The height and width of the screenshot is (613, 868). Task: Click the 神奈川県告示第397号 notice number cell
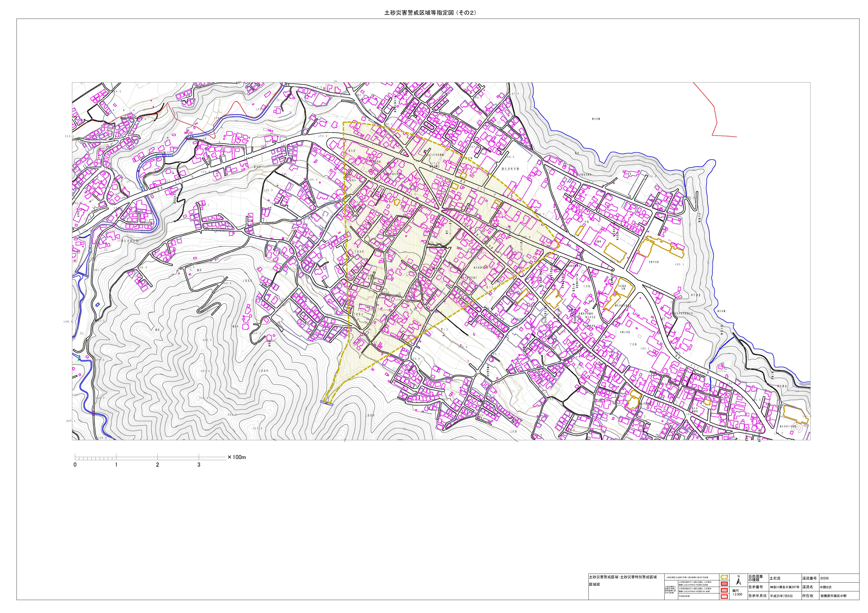785,587
